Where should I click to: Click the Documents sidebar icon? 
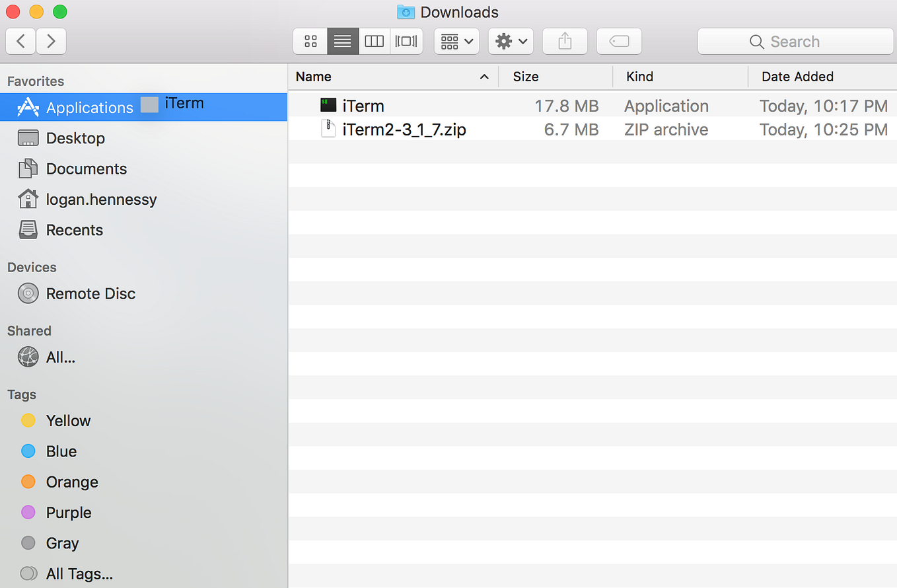coord(28,168)
